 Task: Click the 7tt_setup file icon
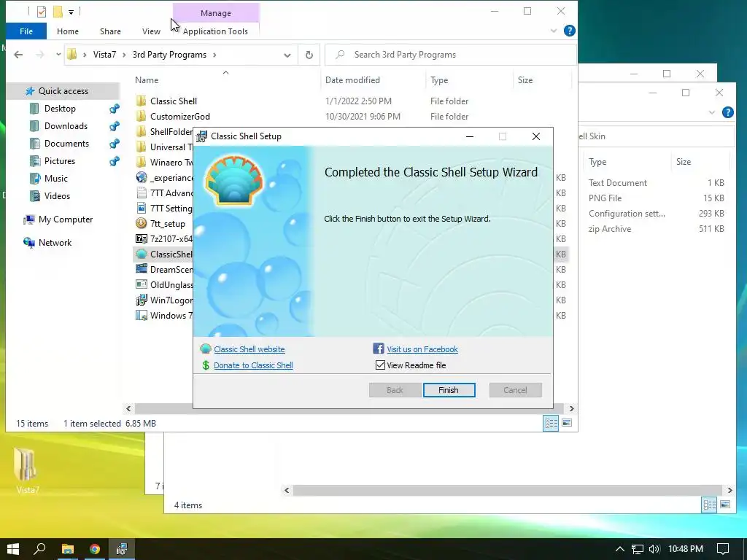[x=141, y=223]
